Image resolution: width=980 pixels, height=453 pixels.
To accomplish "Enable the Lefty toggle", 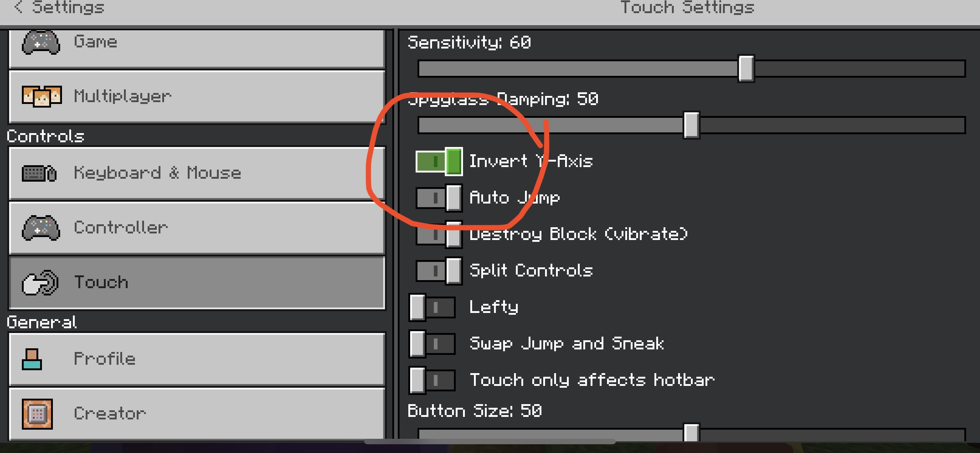I will click(432, 307).
